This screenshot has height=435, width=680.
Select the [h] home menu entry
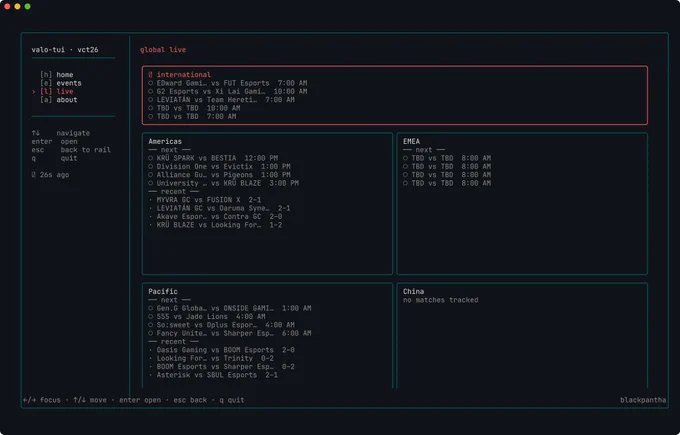(x=56, y=75)
